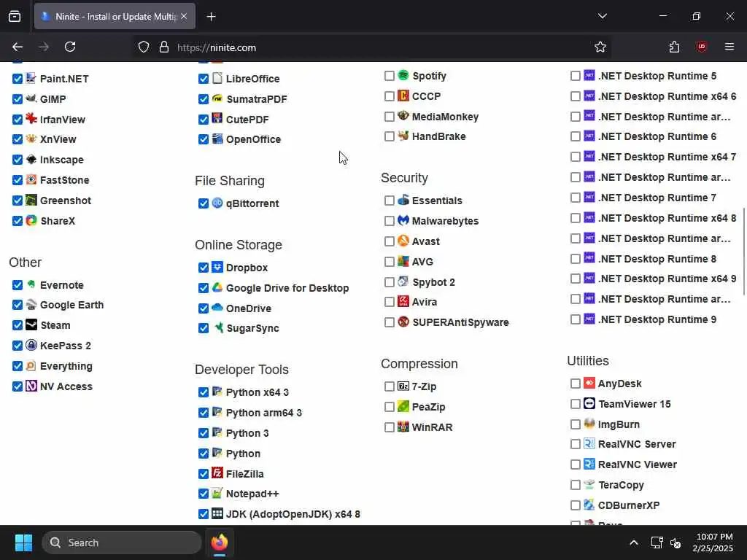Check the TeraCopy checkbox
Viewport: 747px width, 560px height.
(575, 485)
